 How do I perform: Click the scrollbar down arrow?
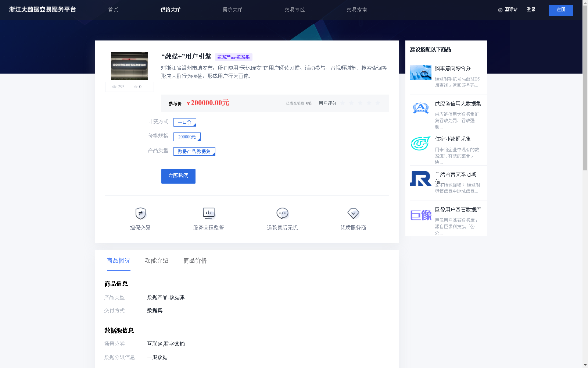(585, 365)
